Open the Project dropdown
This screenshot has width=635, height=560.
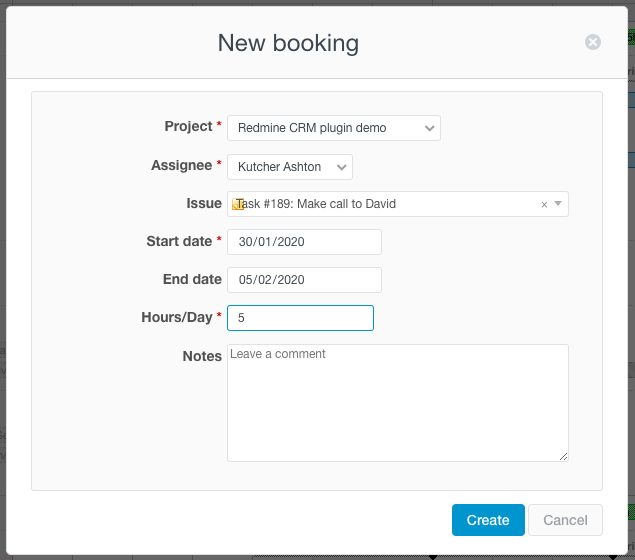point(333,128)
